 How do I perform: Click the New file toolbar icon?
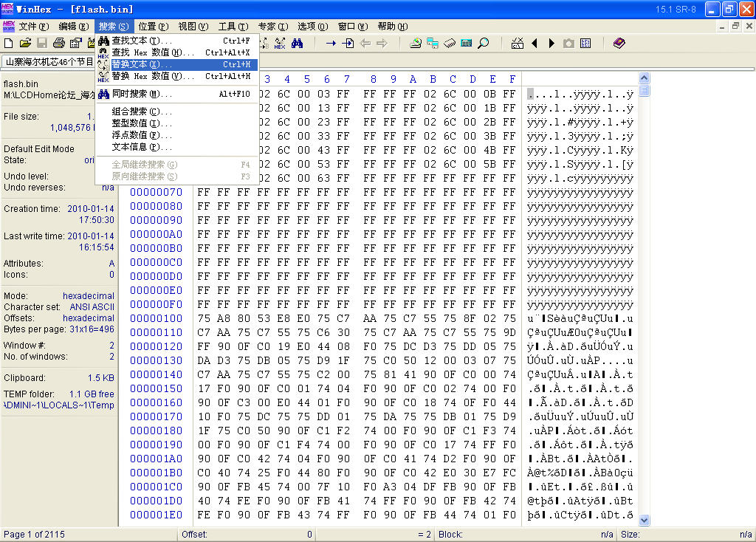[x=9, y=44]
